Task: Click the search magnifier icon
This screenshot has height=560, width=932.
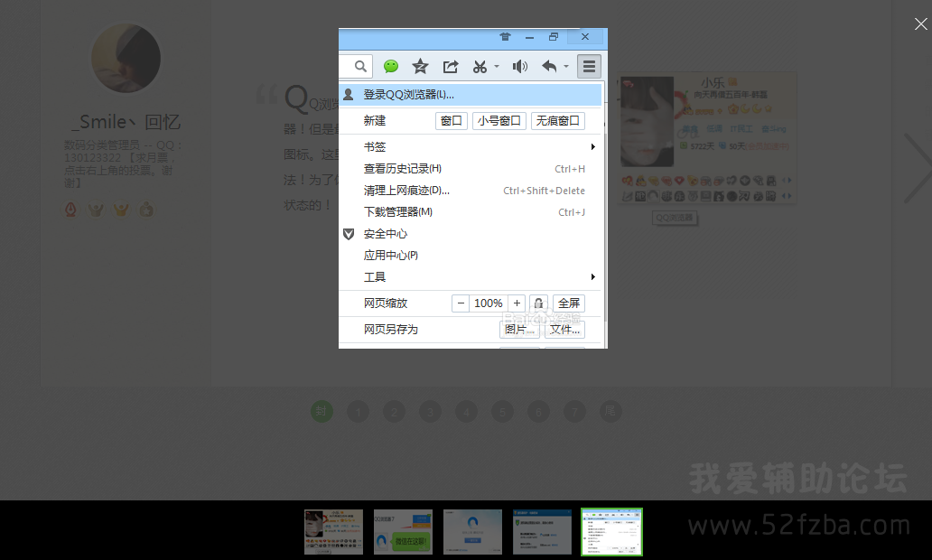Action: 360,67
